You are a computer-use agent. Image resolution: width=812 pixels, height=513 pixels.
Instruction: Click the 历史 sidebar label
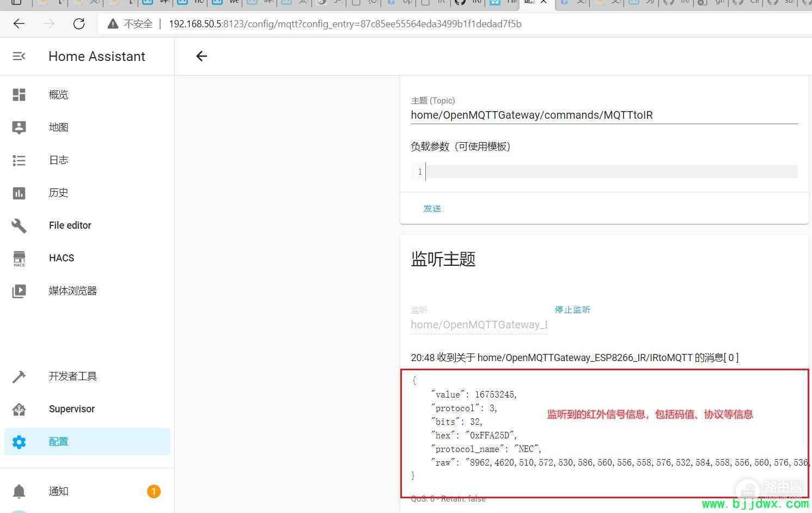(x=59, y=193)
